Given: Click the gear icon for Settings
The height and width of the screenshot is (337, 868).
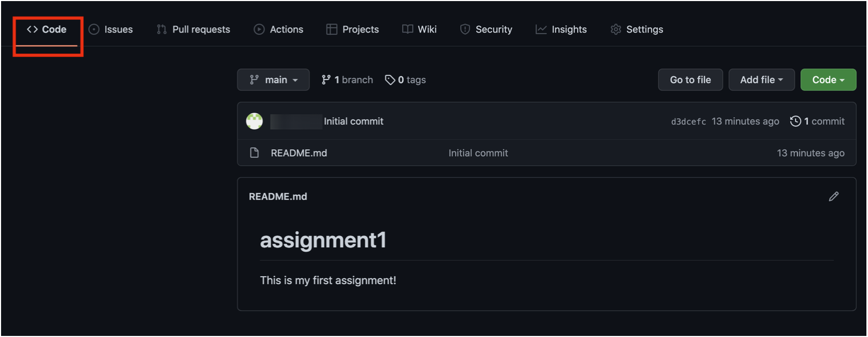Looking at the screenshot, I should pyautogui.click(x=616, y=29).
